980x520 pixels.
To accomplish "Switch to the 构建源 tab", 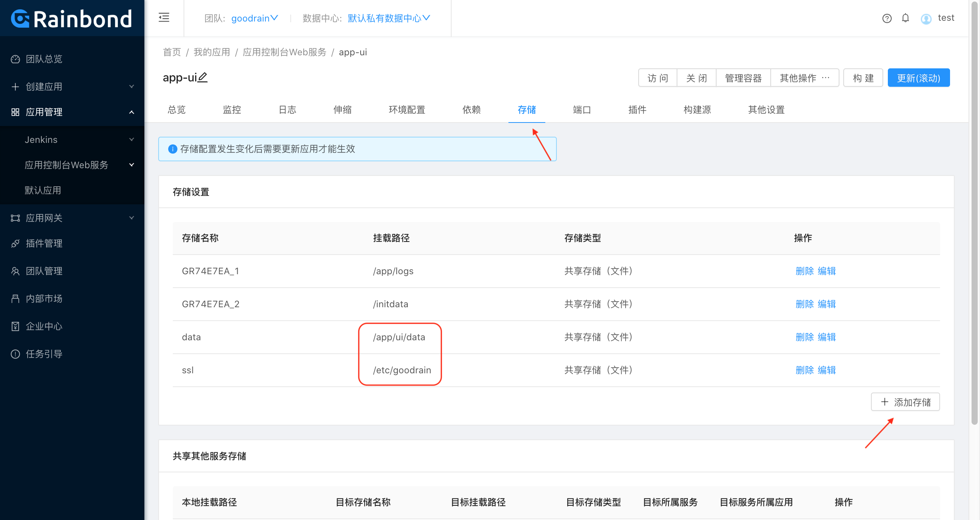I will point(697,110).
